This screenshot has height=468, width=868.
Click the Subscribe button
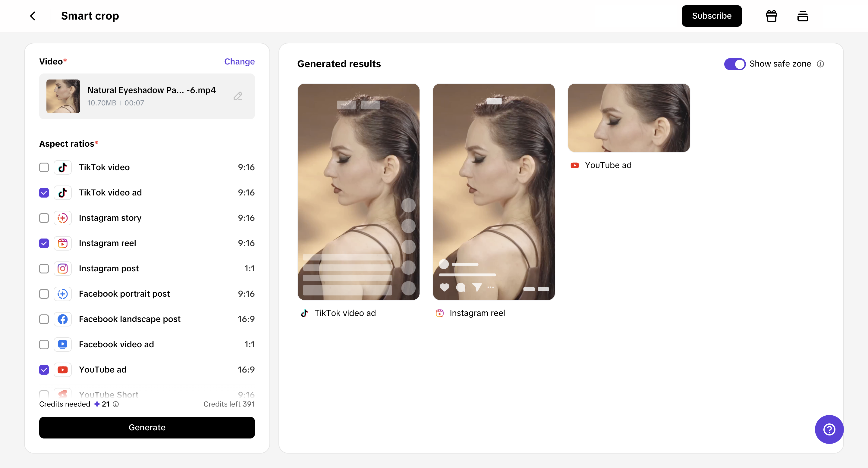click(711, 16)
